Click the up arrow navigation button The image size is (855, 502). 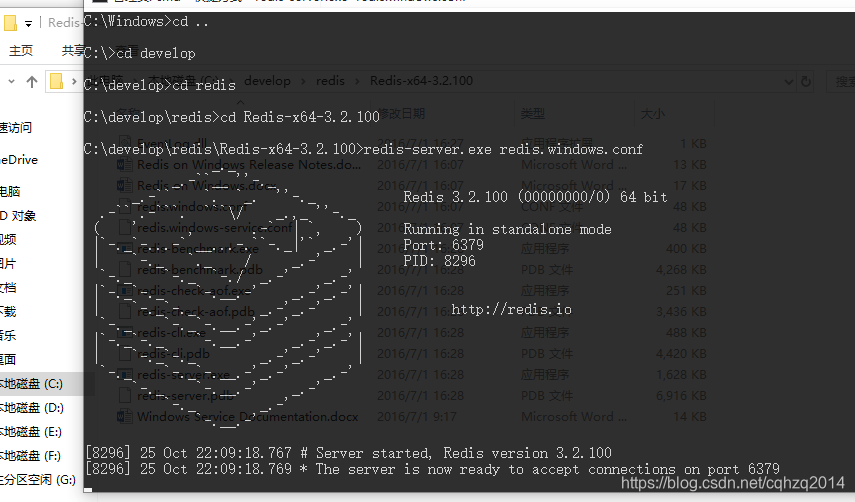pos(32,82)
